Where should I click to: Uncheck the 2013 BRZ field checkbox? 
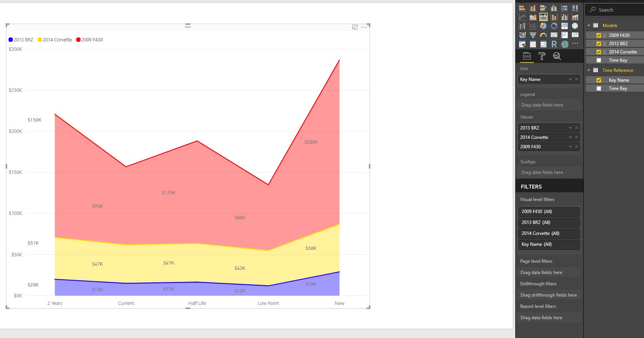point(599,44)
